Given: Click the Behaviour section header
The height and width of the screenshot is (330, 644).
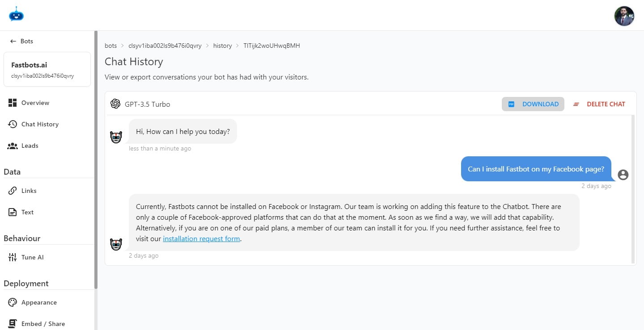Looking at the screenshot, I should pos(22,238).
